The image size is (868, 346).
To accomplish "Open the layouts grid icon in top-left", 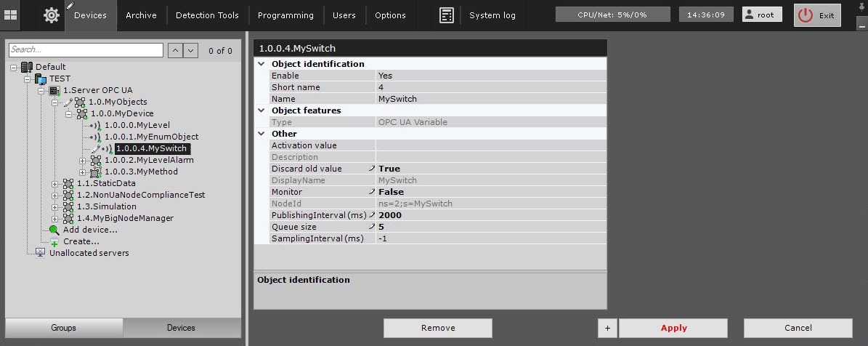I will (x=10, y=15).
